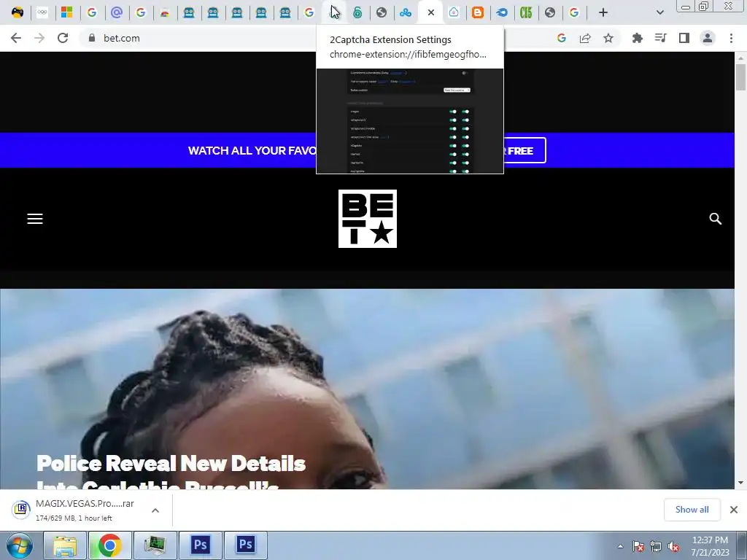Close the downloads bar
Image resolution: width=747 pixels, height=560 pixels.
tap(734, 510)
